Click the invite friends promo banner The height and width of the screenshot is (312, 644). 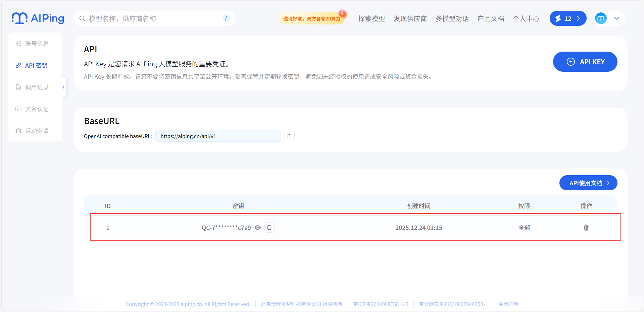pyautogui.click(x=312, y=18)
